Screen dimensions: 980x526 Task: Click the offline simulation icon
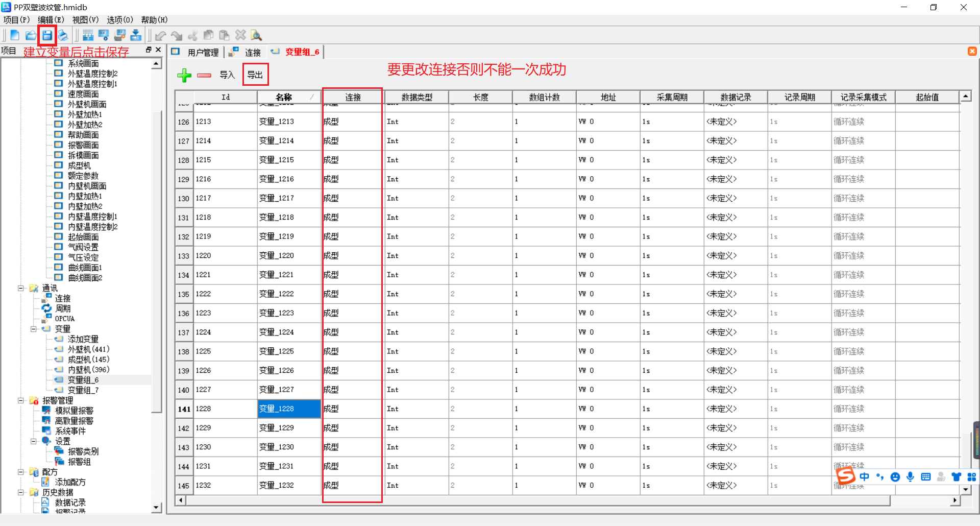pyautogui.click(x=104, y=35)
